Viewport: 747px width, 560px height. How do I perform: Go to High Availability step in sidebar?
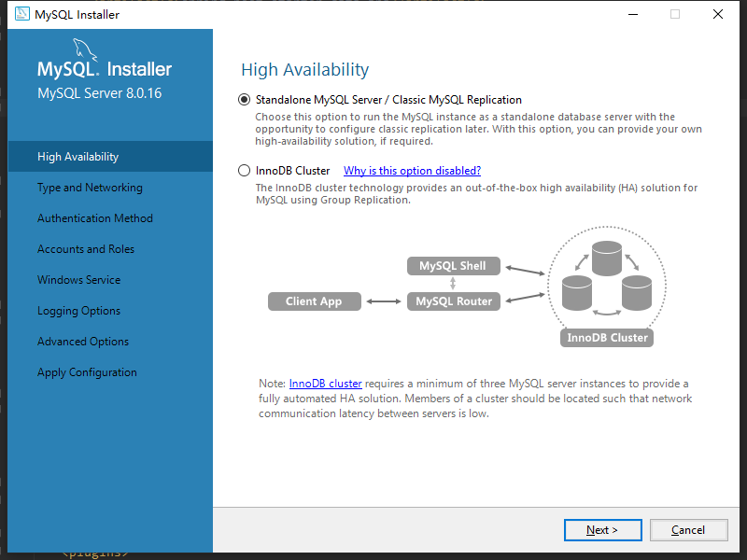coord(110,157)
